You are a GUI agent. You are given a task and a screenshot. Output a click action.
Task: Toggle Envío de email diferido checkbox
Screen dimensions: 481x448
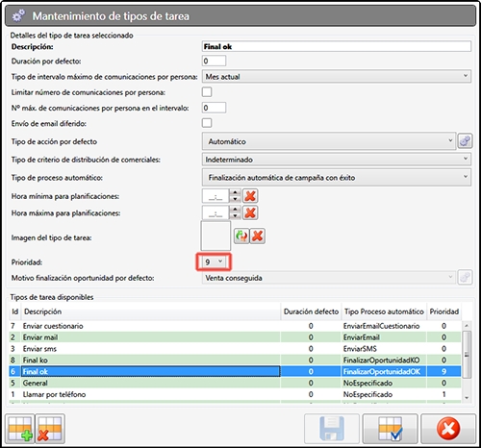coord(207,123)
